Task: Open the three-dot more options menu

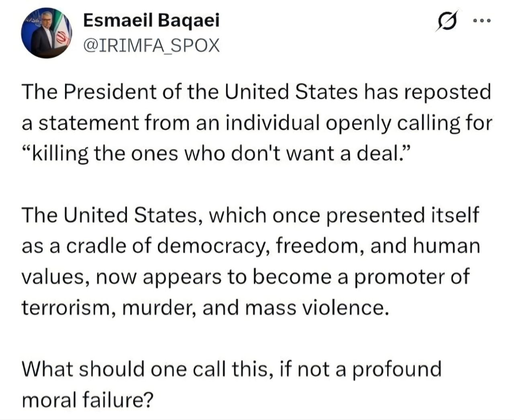Action: point(481,21)
